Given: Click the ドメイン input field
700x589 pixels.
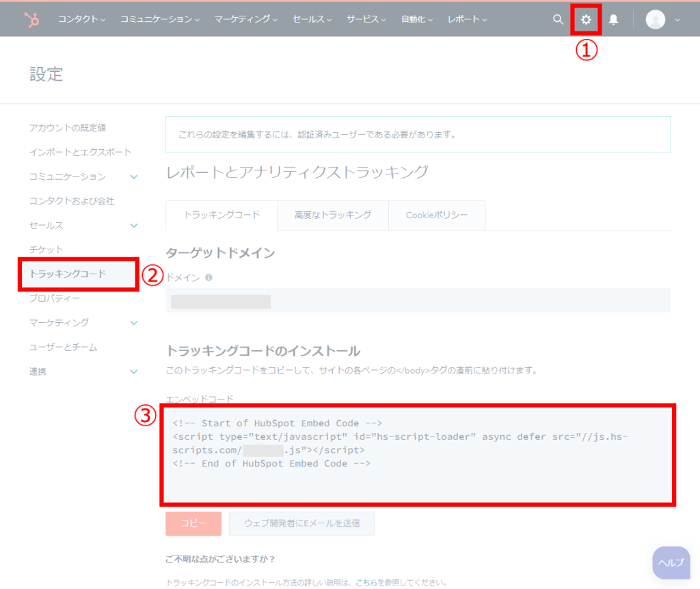Looking at the screenshot, I should click(418, 300).
